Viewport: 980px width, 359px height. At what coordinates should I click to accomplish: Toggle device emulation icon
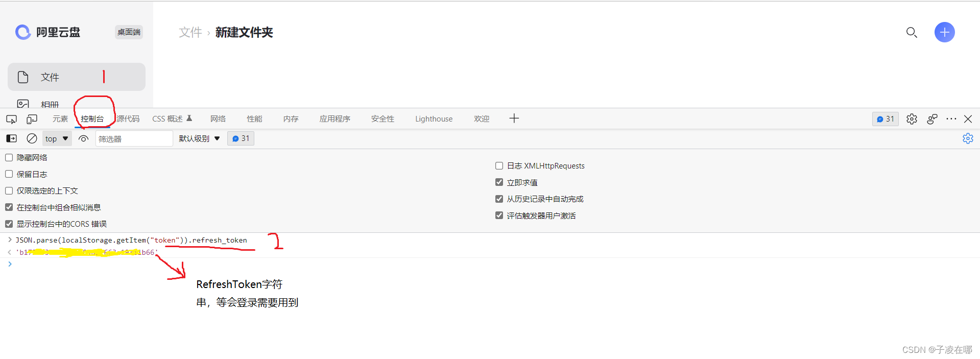32,119
